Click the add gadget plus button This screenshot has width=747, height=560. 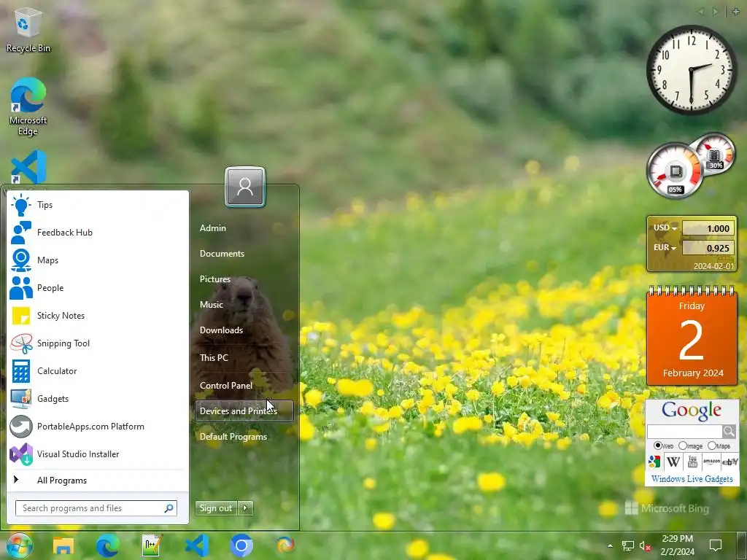click(735, 12)
